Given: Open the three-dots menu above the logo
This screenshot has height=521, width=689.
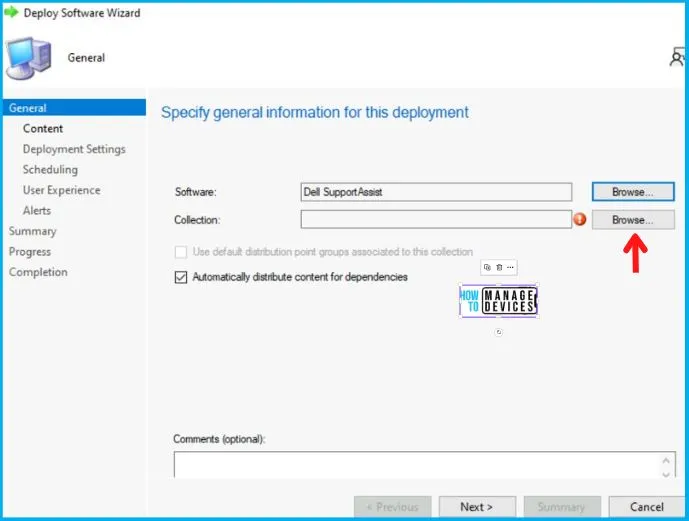Looking at the screenshot, I should (510, 268).
